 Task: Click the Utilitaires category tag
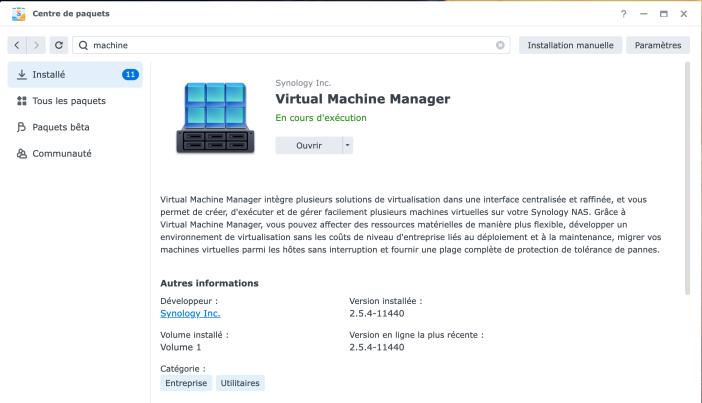click(x=240, y=383)
